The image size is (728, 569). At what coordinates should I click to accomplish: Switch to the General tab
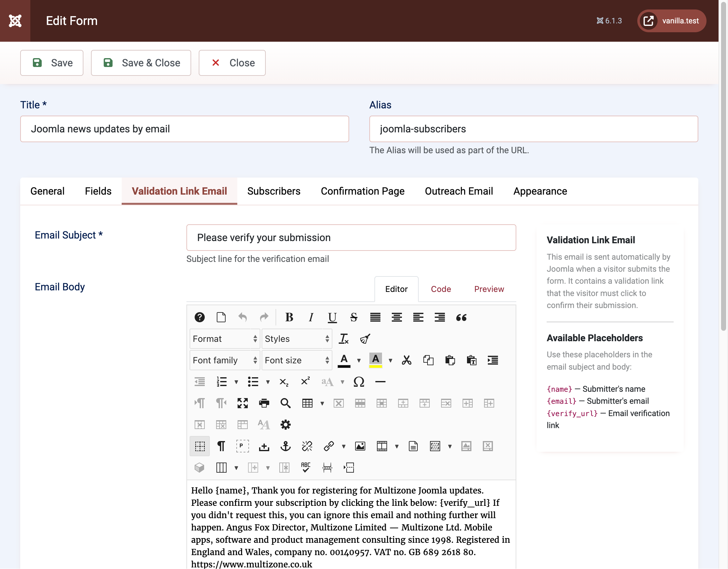(47, 191)
